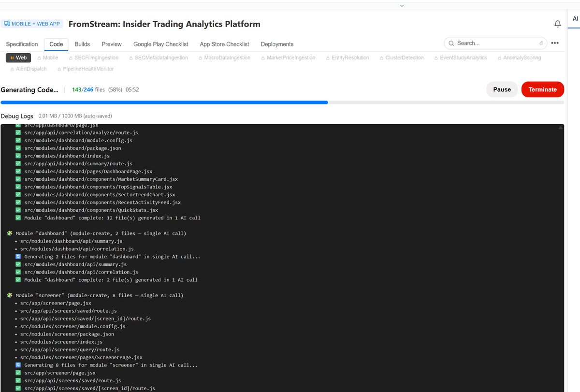
Task: Click log line pages/DashboardPage.jsx
Action: coord(88,172)
